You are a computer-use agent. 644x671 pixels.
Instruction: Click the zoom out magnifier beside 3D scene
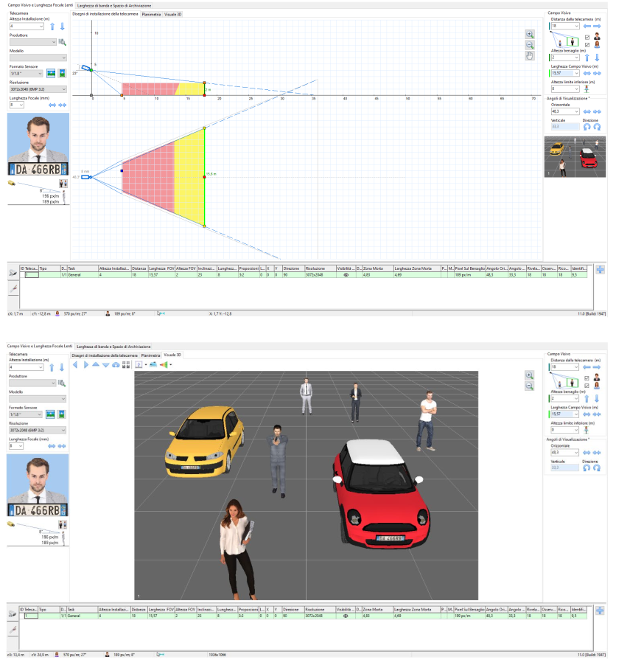point(529,386)
